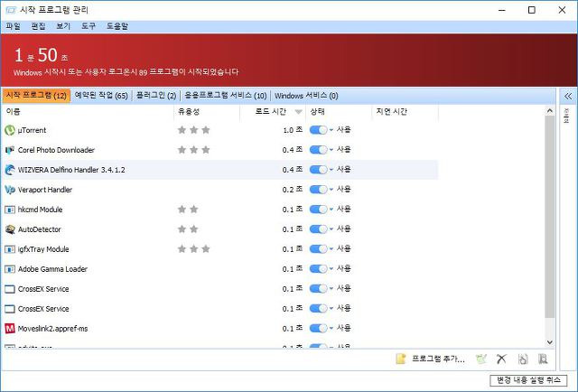
Task: Disable Corel Photo Downloader at startup
Action: click(318, 150)
